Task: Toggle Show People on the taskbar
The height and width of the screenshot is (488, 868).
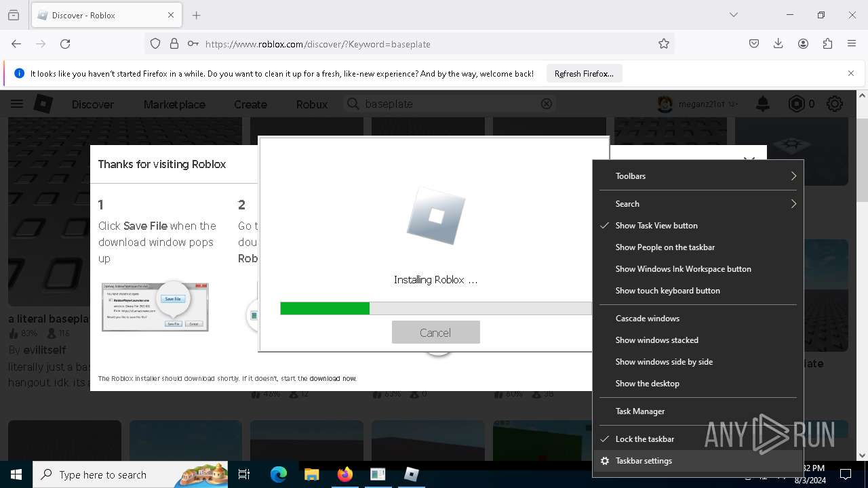Action: (698, 247)
